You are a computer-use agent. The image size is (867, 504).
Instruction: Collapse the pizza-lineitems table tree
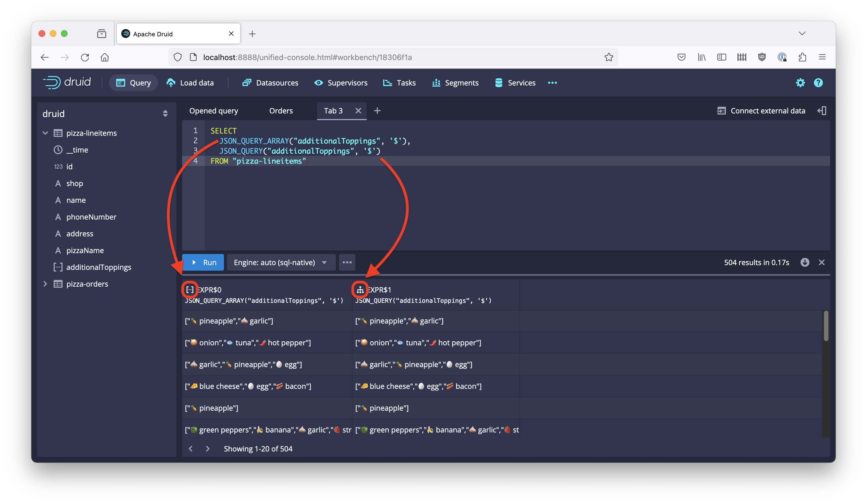tap(45, 133)
